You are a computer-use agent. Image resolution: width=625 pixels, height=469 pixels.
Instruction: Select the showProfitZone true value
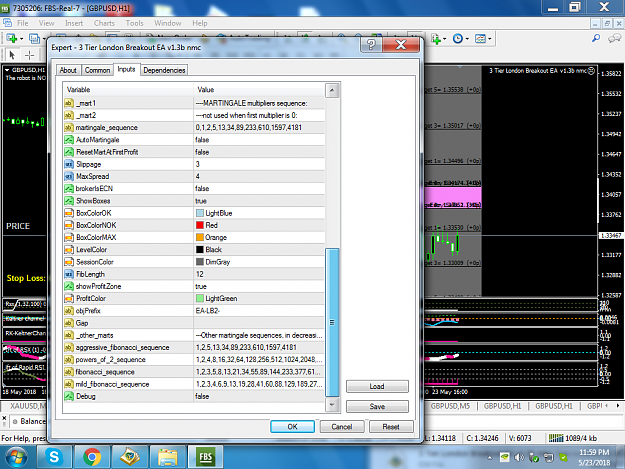point(201,287)
